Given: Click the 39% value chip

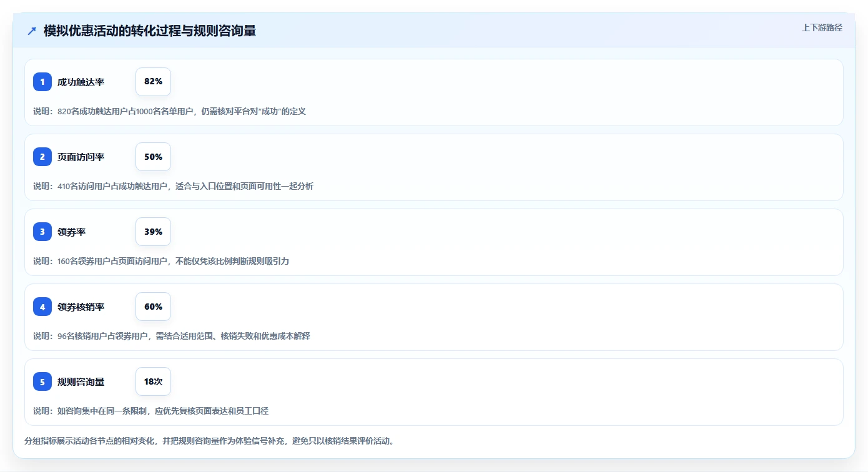Looking at the screenshot, I should click(153, 232).
